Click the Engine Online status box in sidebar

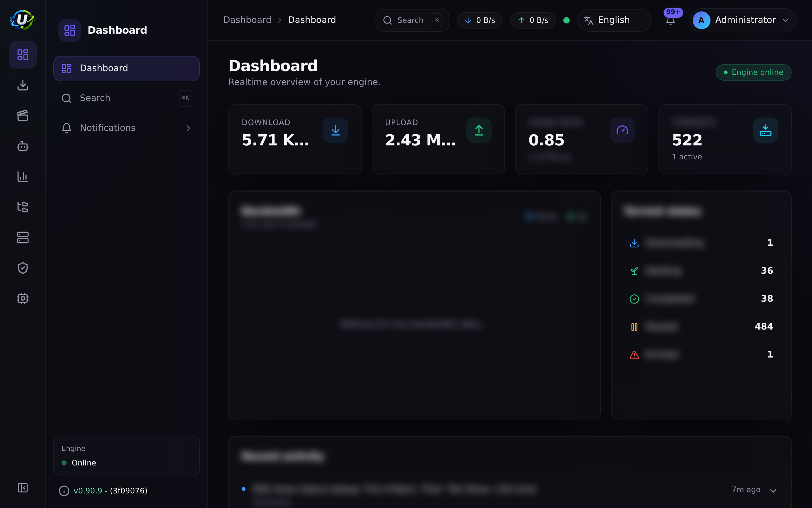point(127,456)
